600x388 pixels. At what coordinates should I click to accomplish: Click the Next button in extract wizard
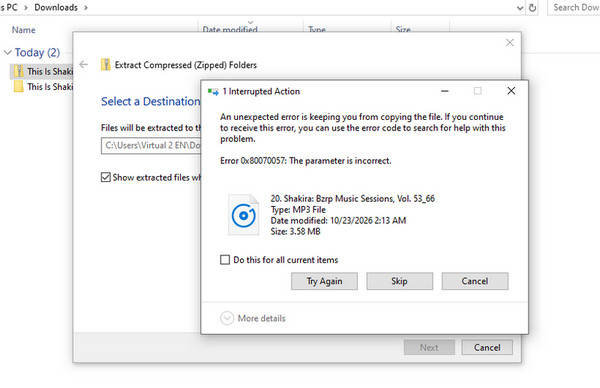tap(429, 347)
